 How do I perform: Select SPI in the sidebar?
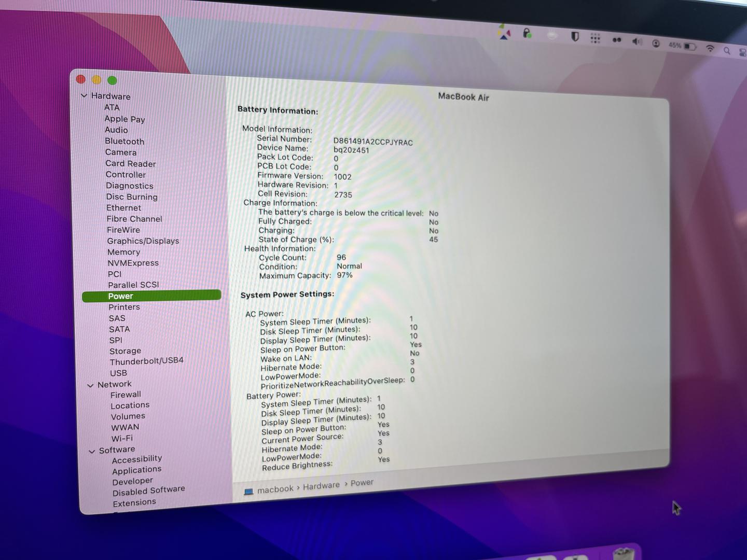pos(116,340)
